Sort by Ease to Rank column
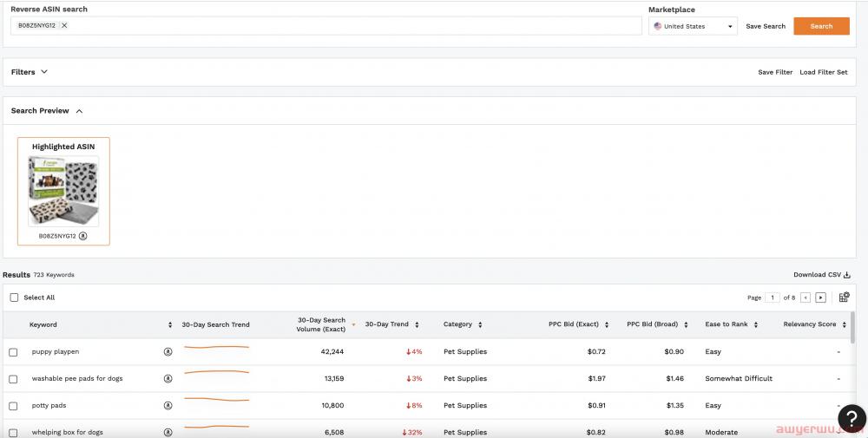 point(756,324)
